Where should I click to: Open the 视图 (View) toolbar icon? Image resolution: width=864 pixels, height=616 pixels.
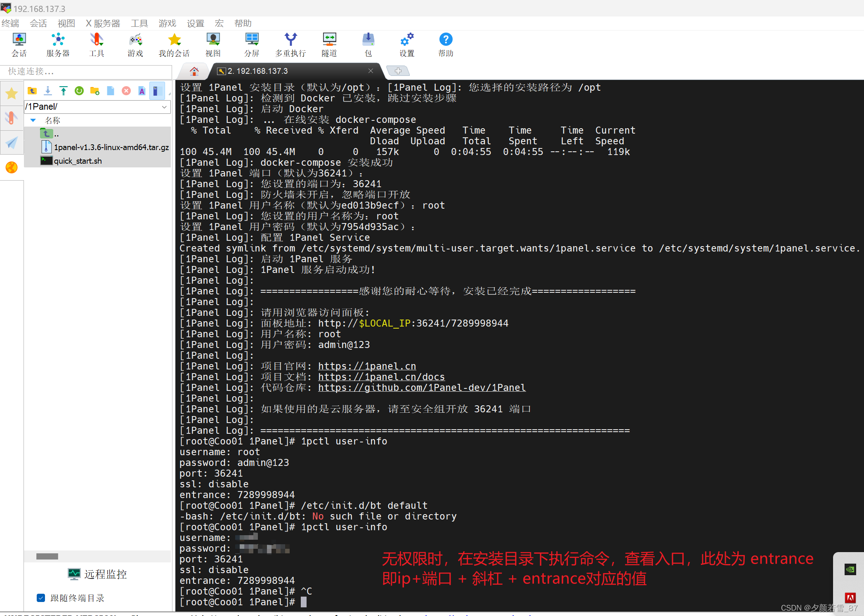[x=213, y=45]
